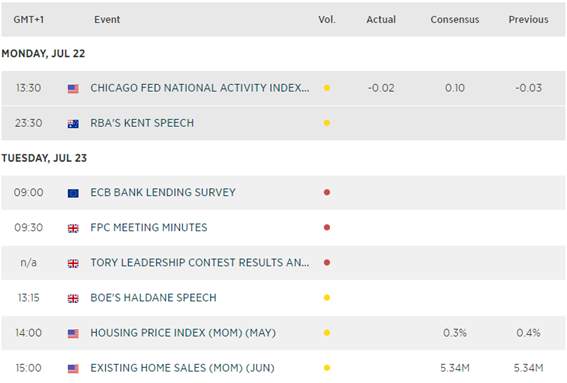Click the UK flag beside Tory Leadership Contest
Screen dimensions: 567x383
point(73,263)
